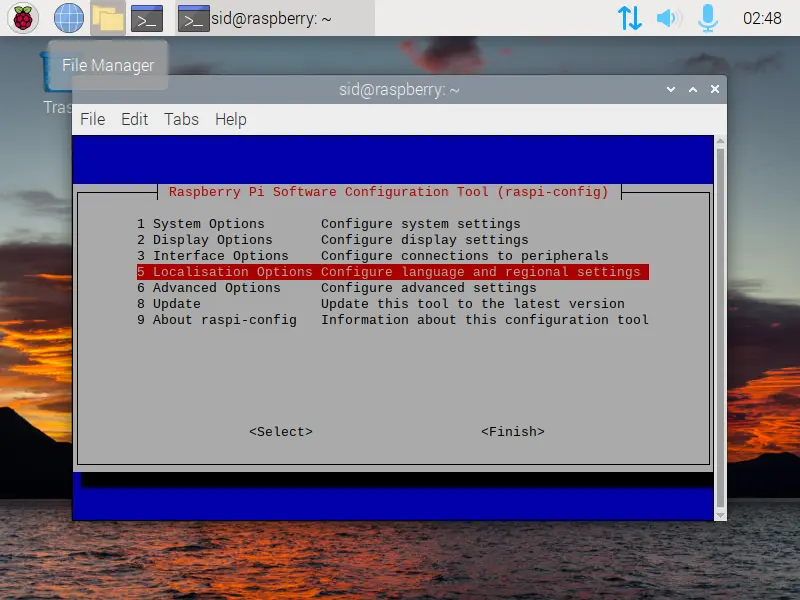Close the sid@raspberry terminal window
The image size is (800, 600).
[715, 89]
